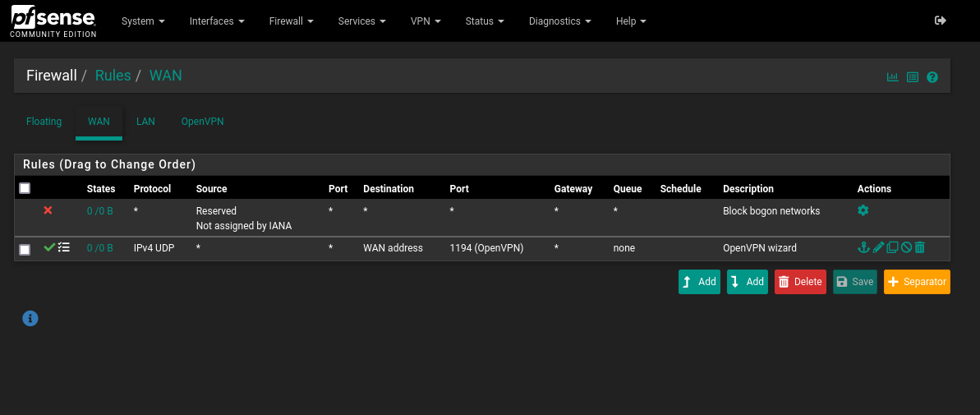Screen dimensions: 980x415
Task: Disable the OpenVPN wizard rule
Action: point(906,247)
